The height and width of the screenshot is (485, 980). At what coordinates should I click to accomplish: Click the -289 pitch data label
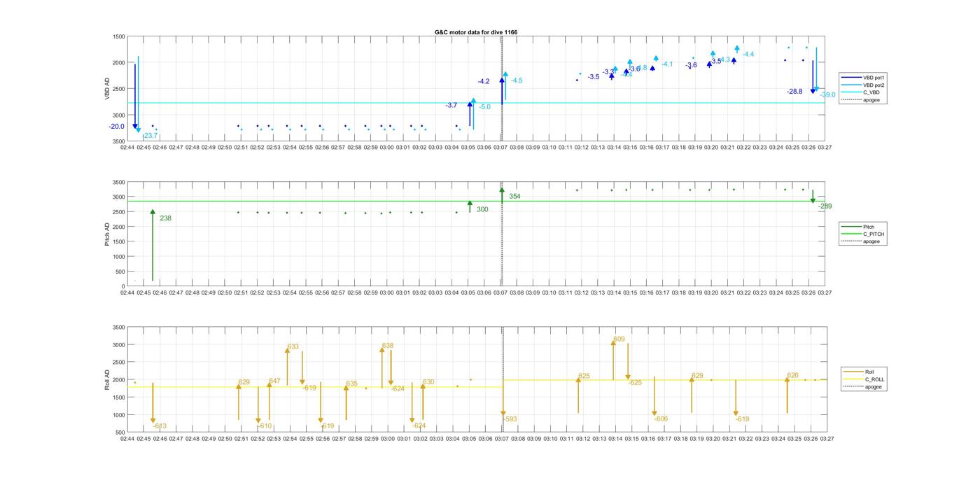pos(825,206)
